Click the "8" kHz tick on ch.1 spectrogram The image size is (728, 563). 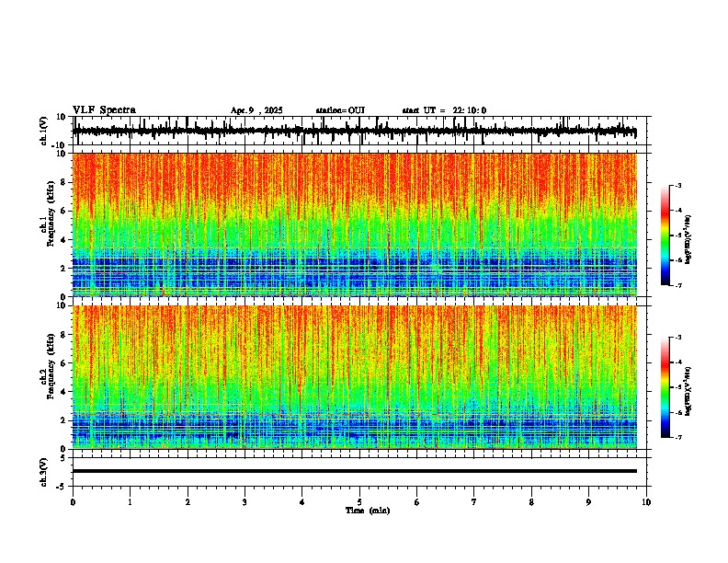click(x=63, y=182)
